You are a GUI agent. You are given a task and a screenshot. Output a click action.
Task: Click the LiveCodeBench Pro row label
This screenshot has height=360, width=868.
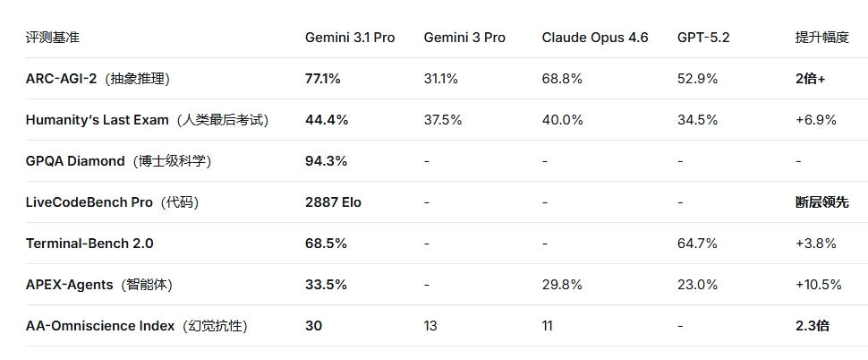tap(112, 202)
